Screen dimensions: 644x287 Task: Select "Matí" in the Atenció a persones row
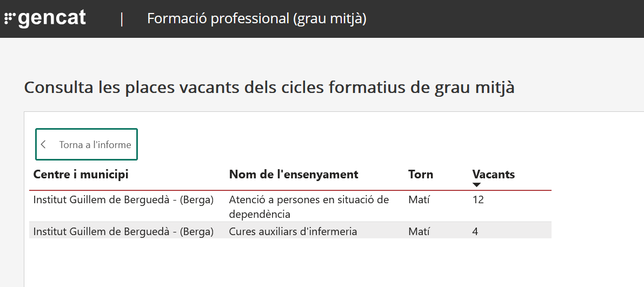pos(419,200)
